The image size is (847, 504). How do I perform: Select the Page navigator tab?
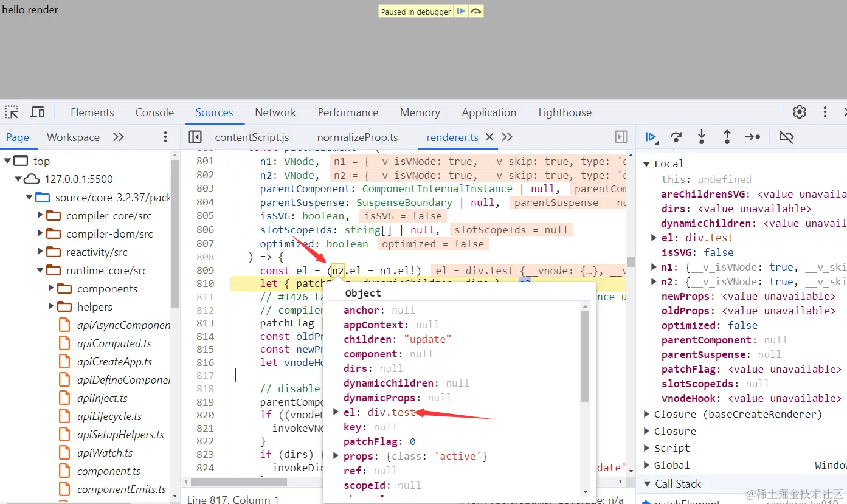click(x=18, y=137)
